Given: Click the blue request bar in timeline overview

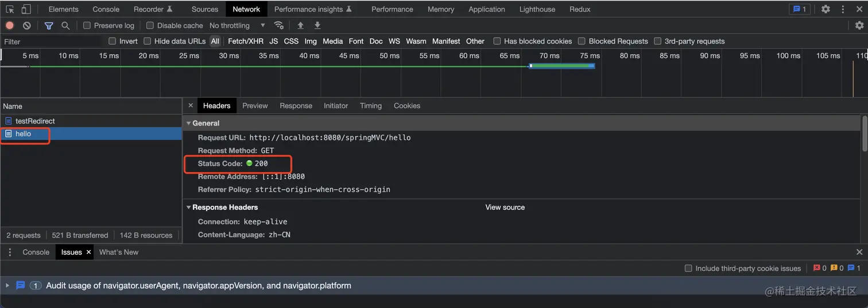Looking at the screenshot, I should 562,66.
